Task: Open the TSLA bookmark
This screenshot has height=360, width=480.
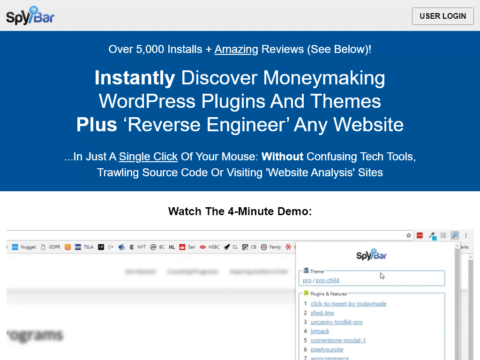Action: [x=84, y=247]
